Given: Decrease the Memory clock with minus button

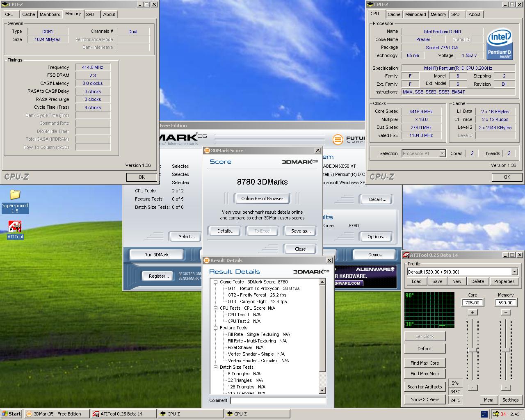Looking at the screenshot, I should click(506, 387).
